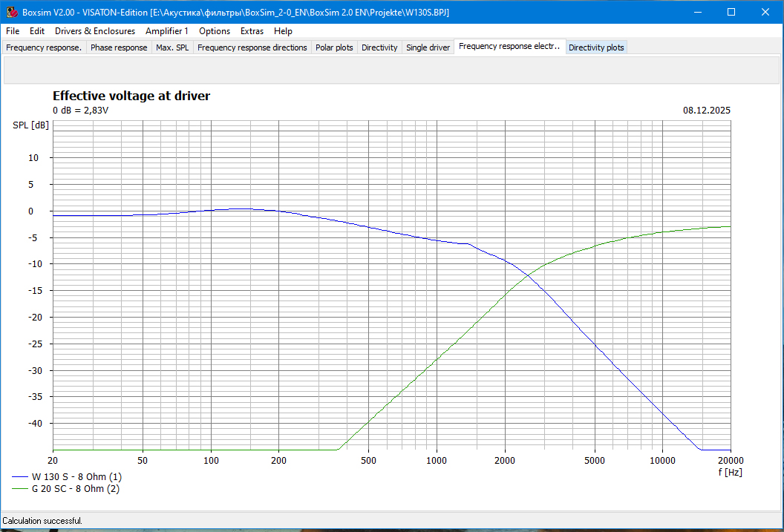The image size is (784, 532).
Task: Open the Amplifier 1 menu
Action: 167,31
